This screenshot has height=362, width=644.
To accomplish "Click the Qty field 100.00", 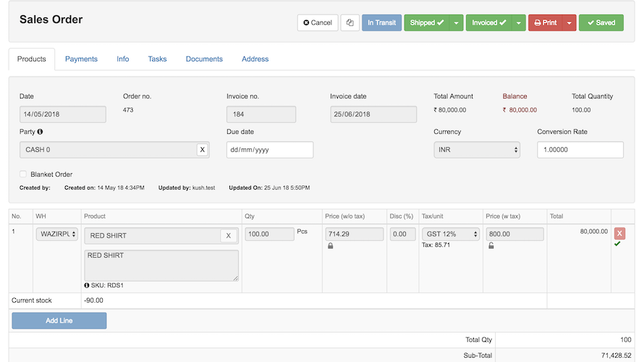I will 269,234.
